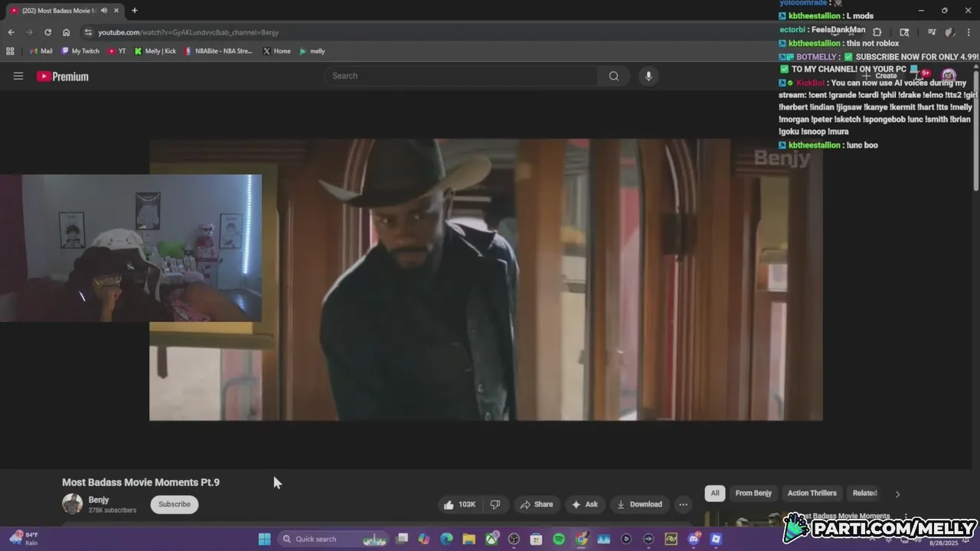Like the video with 103K thumbs up
Image resolution: width=980 pixels, height=551 pixels.
(459, 504)
